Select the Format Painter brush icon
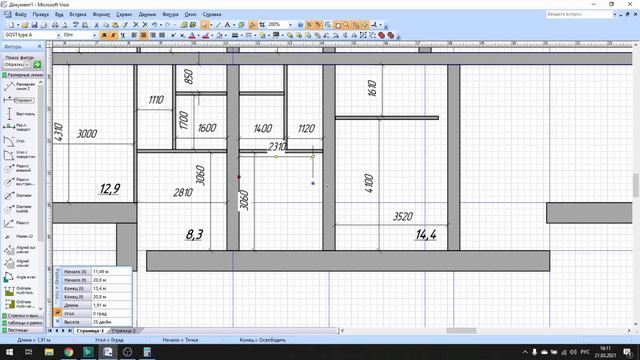This screenshot has width=640, height=360. (125, 25)
